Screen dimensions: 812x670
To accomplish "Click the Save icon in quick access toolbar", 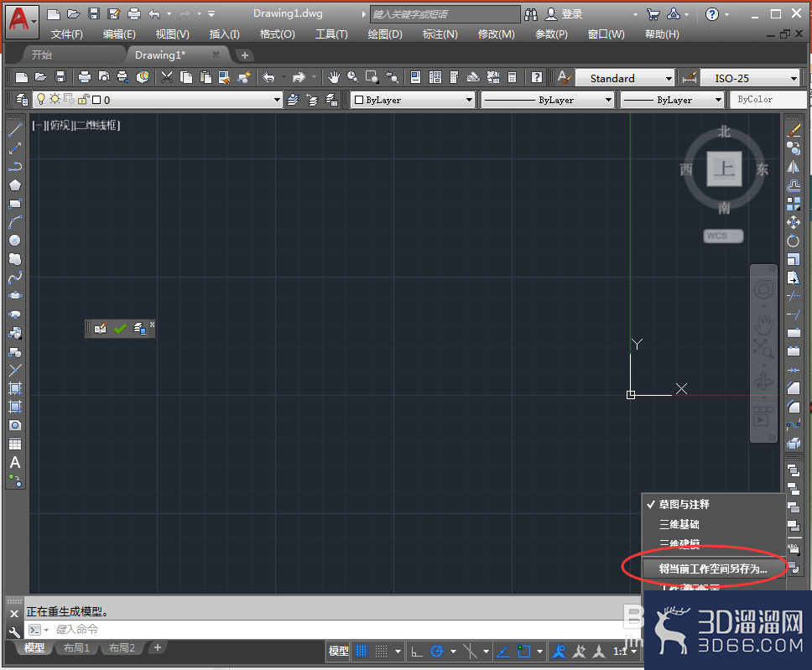I will pyautogui.click(x=94, y=14).
